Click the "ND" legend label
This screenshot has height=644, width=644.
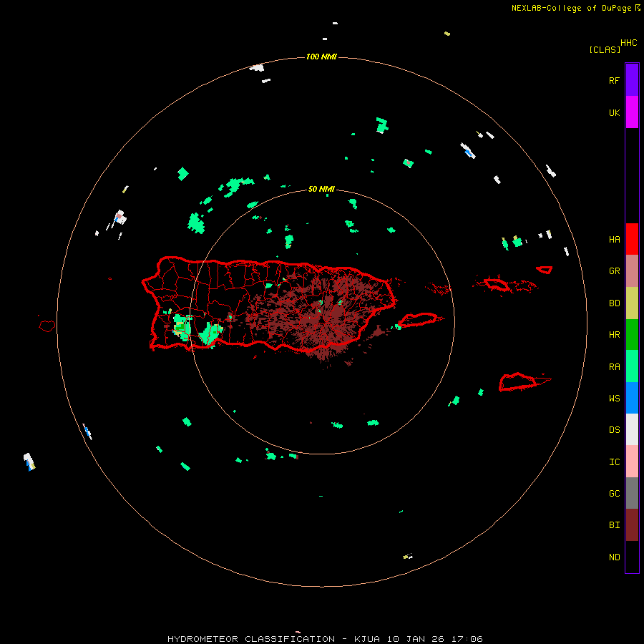pos(614,557)
